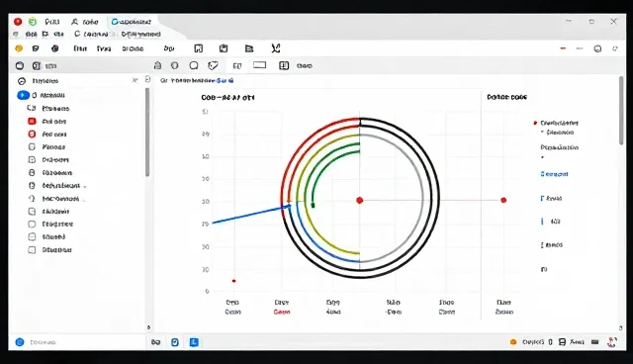This screenshot has width=633, height=364.
Task: Click the clipboard icon in the main toolbar
Action: [224, 48]
